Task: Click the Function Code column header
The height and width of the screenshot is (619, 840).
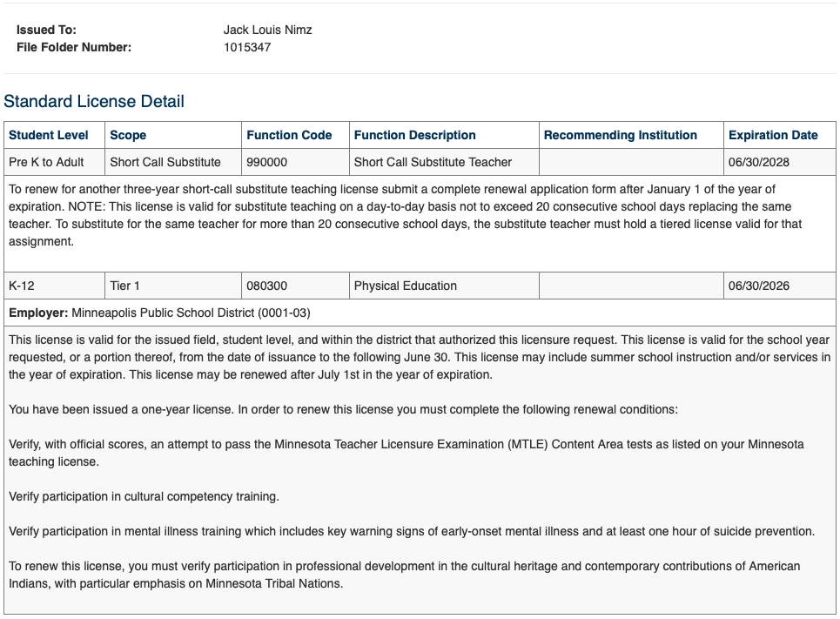Action: (x=289, y=135)
